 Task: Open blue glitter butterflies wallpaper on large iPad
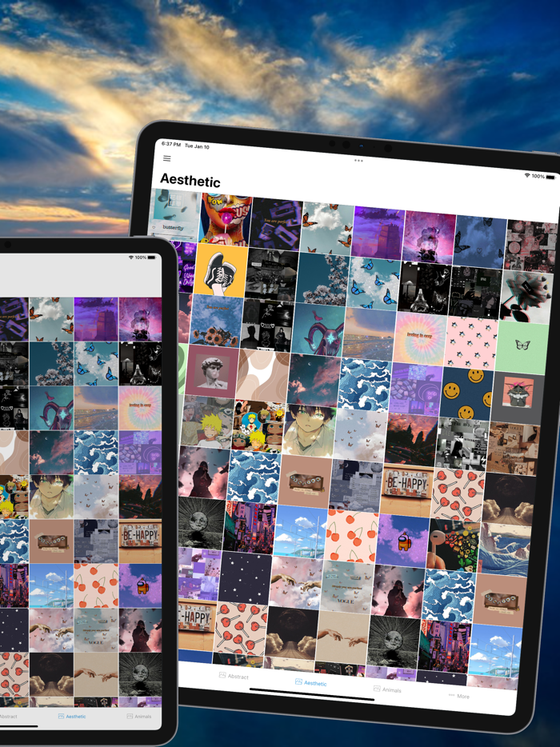pos(373,283)
